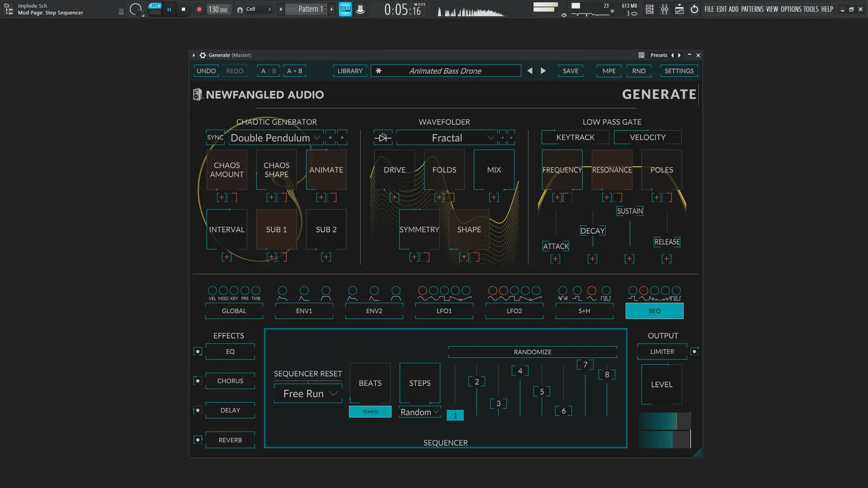Toggle the Limiter power button
This screenshot has width=868, height=488.
point(694,352)
